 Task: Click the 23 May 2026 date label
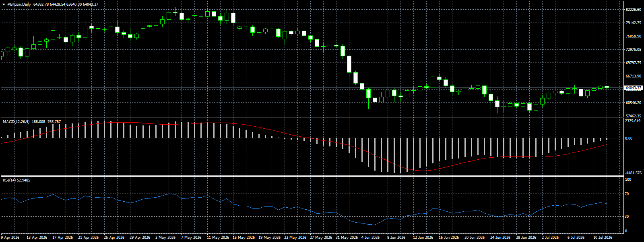[x=295, y=238]
